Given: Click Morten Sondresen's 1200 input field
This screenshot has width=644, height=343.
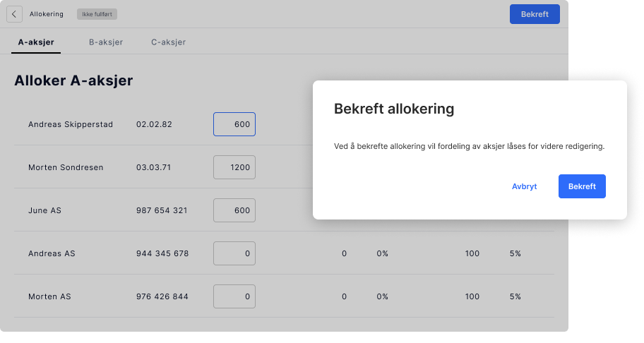Looking at the screenshot, I should pyautogui.click(x=234, y=167).
